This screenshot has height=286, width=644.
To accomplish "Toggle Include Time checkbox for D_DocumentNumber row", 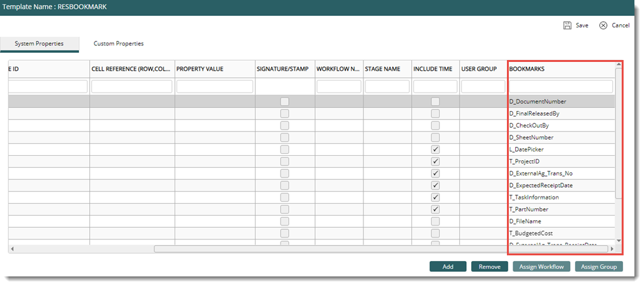I will (435, 102).
